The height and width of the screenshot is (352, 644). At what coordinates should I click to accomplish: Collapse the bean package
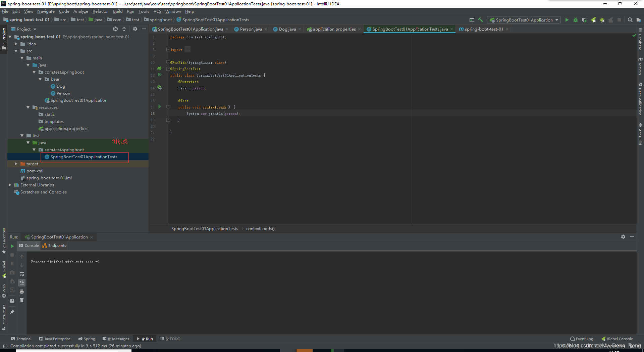40,79
